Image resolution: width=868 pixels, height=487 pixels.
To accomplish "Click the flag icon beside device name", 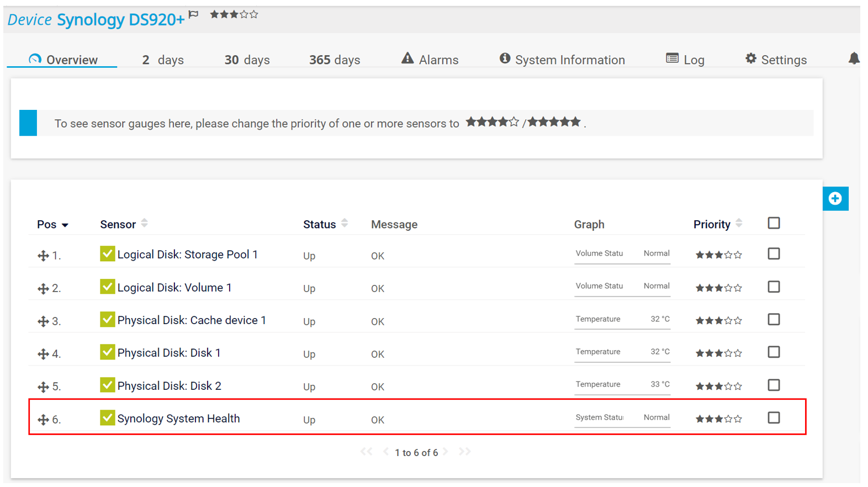I will [193, 15].
